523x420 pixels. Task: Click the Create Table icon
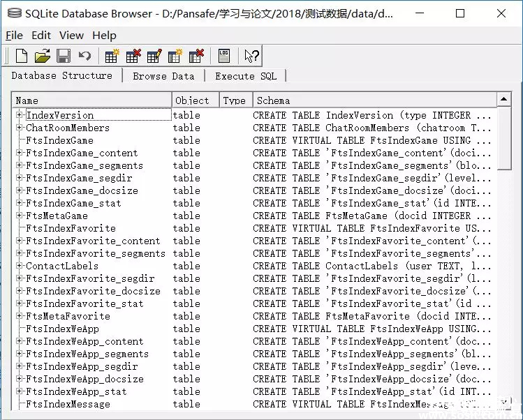(x=112, y=56)
